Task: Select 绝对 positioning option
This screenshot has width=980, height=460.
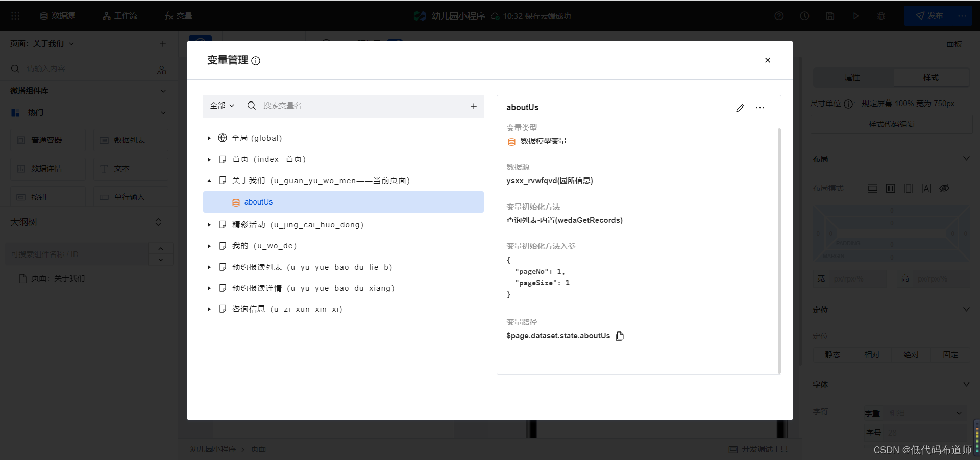Action: click(911, 355)
